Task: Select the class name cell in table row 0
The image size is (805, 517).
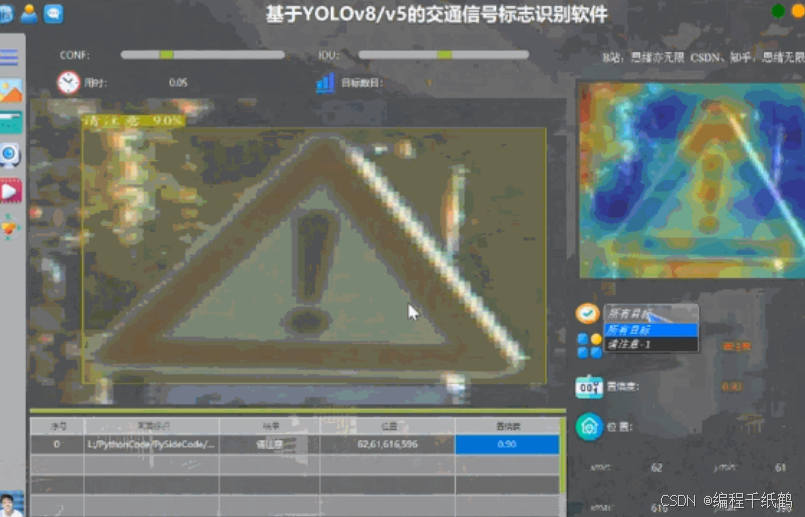Action: click(x=270, y=444)
